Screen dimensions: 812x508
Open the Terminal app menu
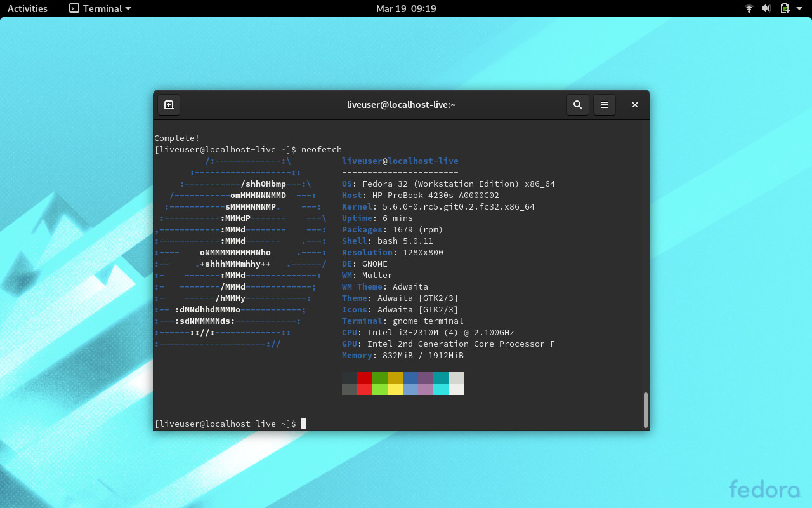point(100,8)
